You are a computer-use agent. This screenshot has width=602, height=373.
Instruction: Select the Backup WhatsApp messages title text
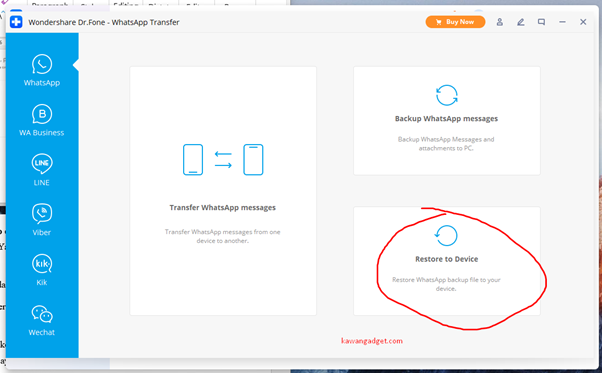click(x=447, y=119)
